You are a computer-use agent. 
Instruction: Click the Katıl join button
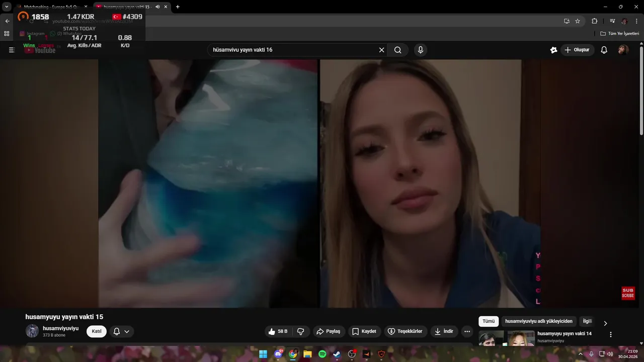click(97, 331)
